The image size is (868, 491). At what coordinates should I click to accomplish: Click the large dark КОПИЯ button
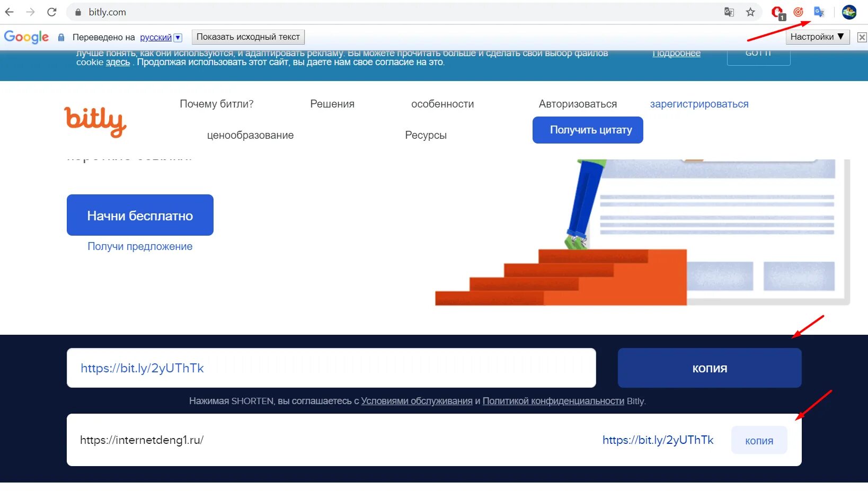(x=710, y=368)
